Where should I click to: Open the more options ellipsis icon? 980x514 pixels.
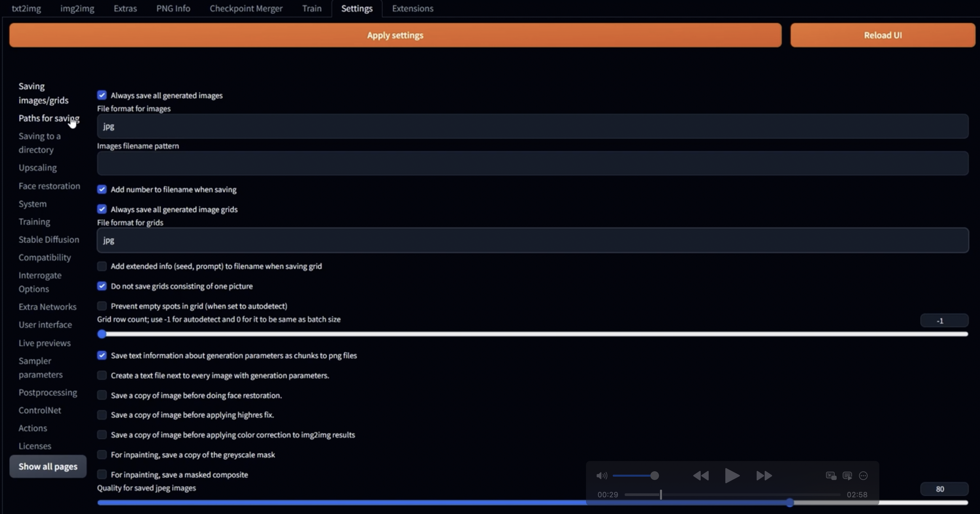point(863,476)
